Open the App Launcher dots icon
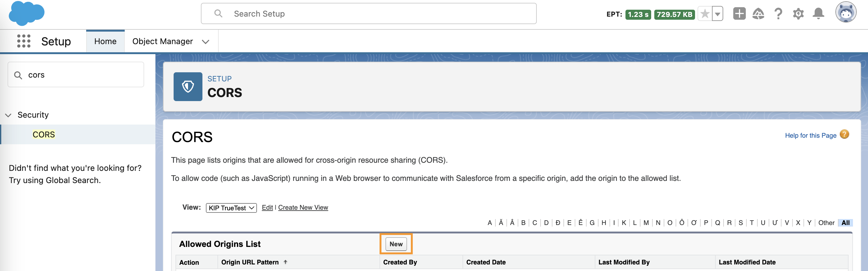The image size is (868, 271). pos(24,41)
